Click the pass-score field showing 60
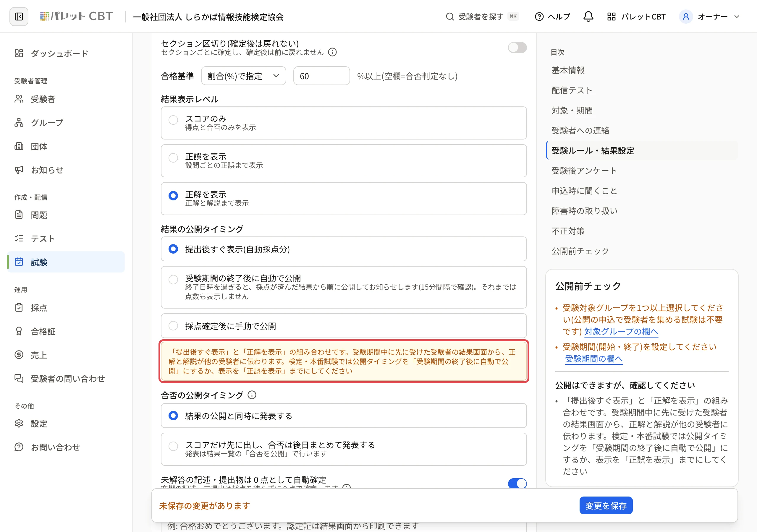 click(321, 76)
